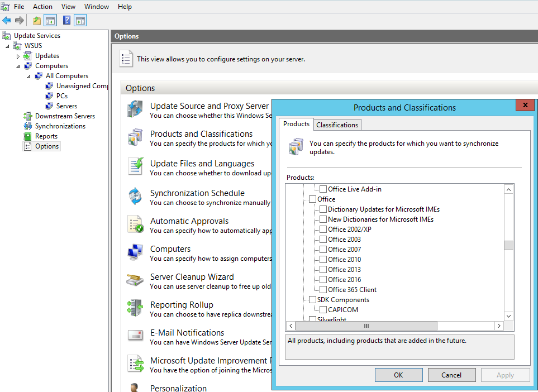Open the Window menu
Screen dimensions: 538x392
(97, 7)
